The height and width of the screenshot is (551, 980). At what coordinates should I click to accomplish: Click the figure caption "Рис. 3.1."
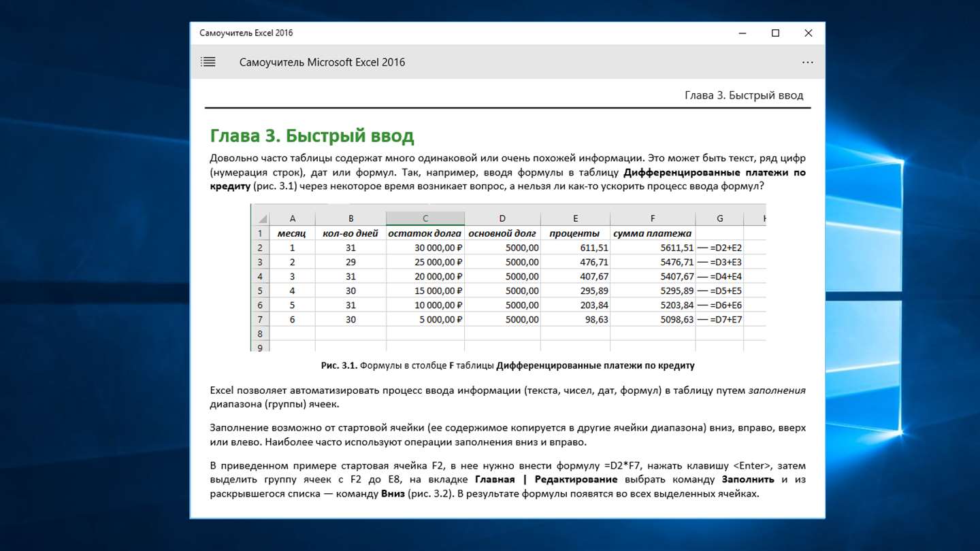339,365
